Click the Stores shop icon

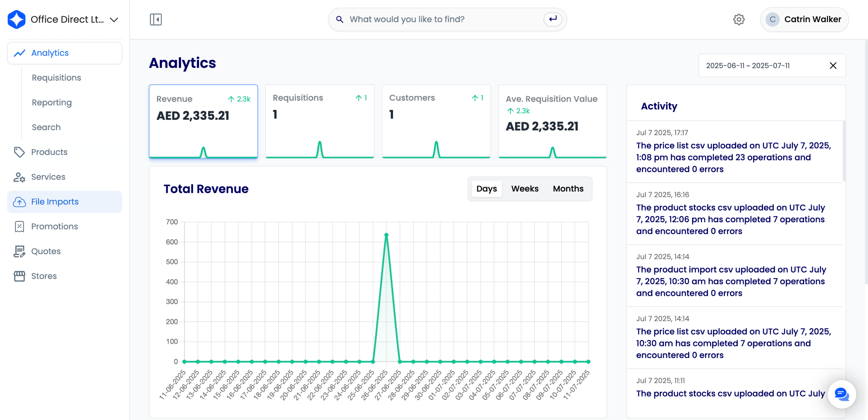tap(19, 276)
